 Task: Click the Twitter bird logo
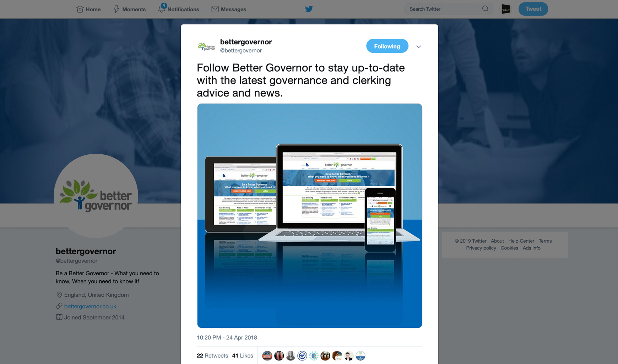tap(309, 9)
